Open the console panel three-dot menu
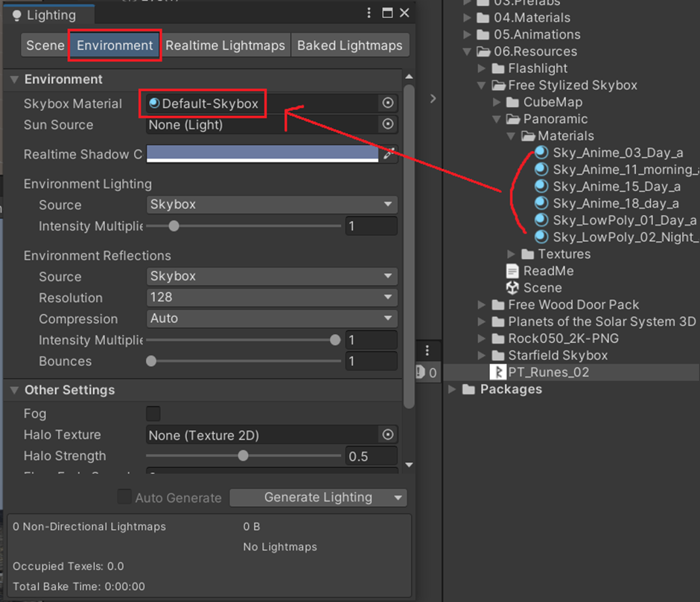This screenshot has width=700, height=602. click(427, 350)
